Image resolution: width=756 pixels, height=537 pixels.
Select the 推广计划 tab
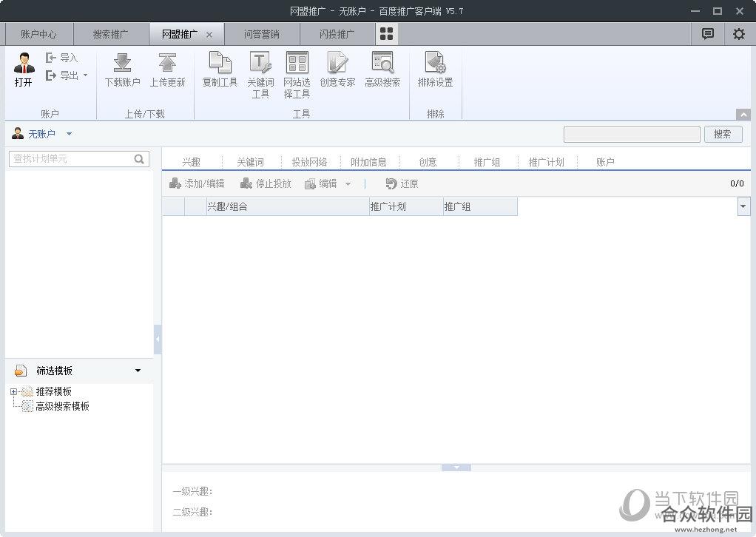[x=546, y=162]
